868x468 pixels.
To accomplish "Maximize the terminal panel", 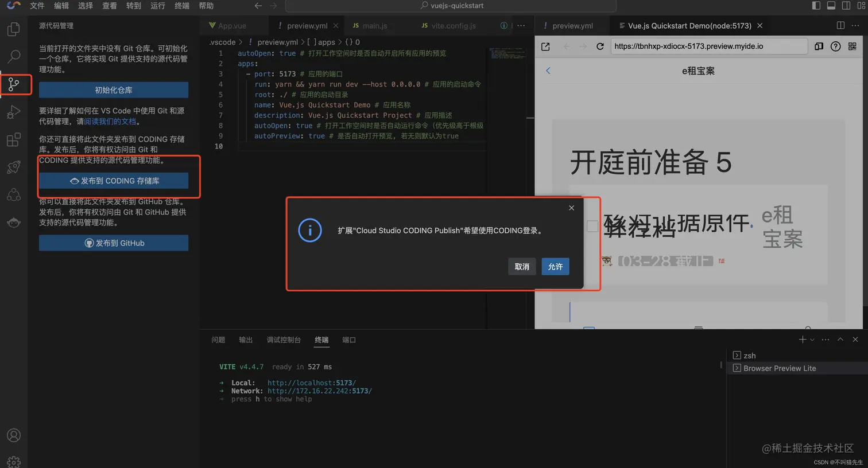I will (x=840, y=340).
